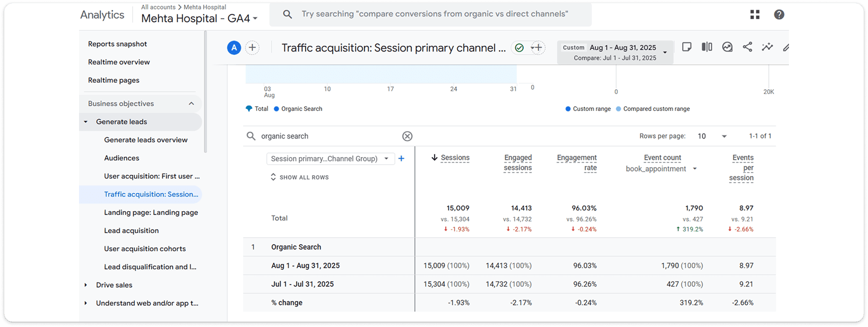
Task: Click the 15,304 (100%) sessions cell
Action: coord(446,284)
